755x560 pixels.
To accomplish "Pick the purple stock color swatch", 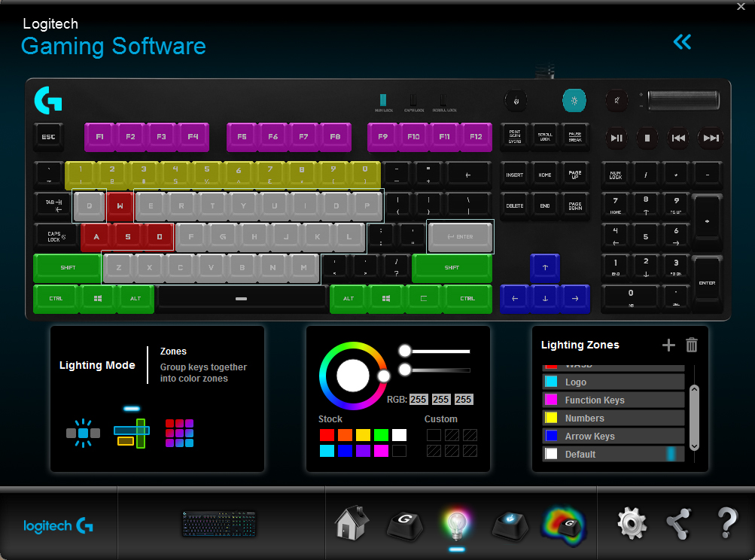I will tap(363, 451).
